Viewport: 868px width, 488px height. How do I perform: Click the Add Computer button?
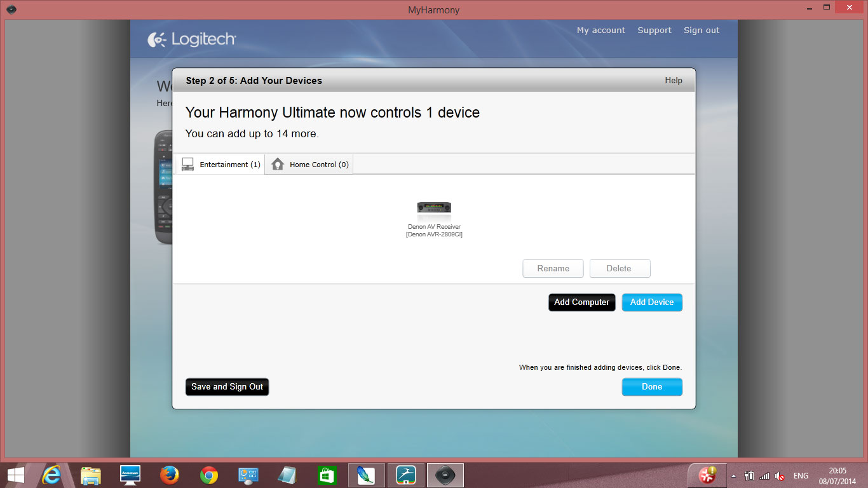582,302
